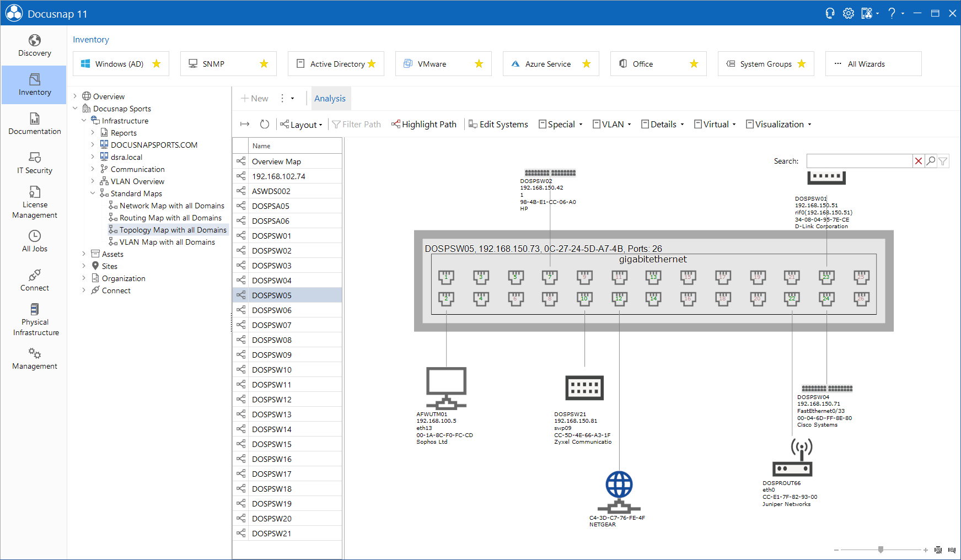Toggle the VLAN checkbox

point(597,124)
